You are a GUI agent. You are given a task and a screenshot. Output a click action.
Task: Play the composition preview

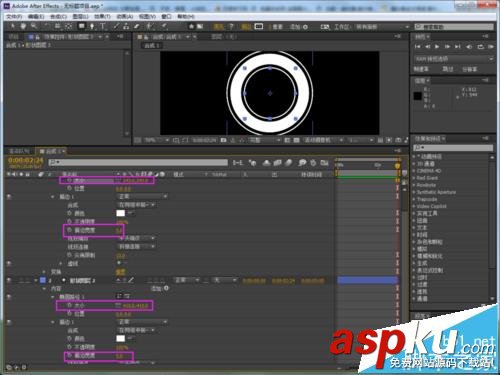pos(437,47)
